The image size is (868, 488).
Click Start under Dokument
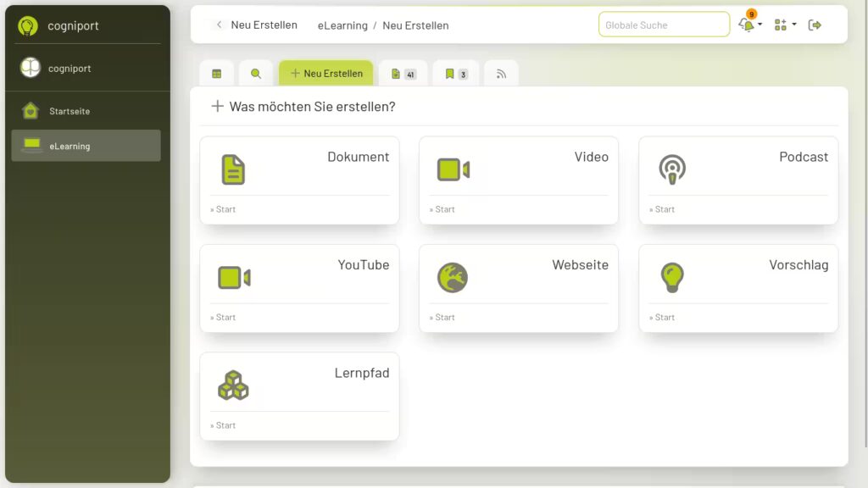coord(223,209)
